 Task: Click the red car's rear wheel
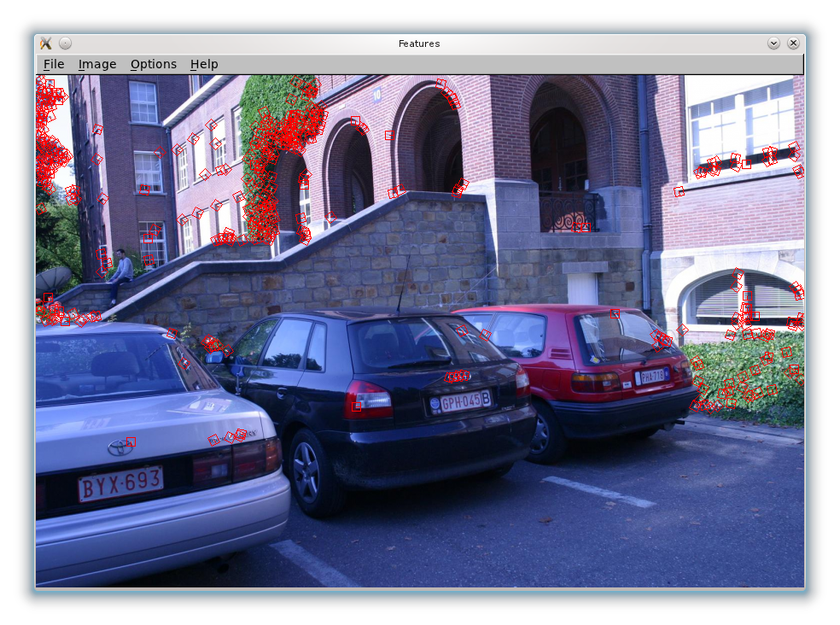(x=540, y=434)
